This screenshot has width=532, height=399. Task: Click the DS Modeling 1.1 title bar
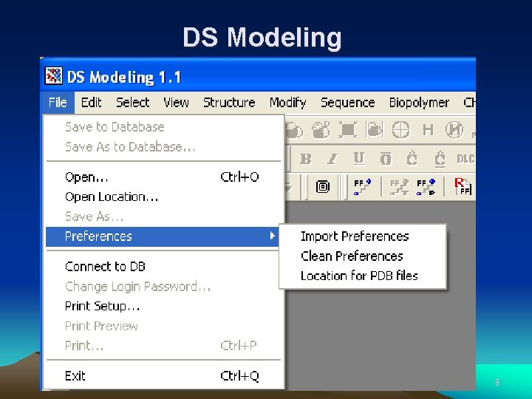(x=258, y=76)
